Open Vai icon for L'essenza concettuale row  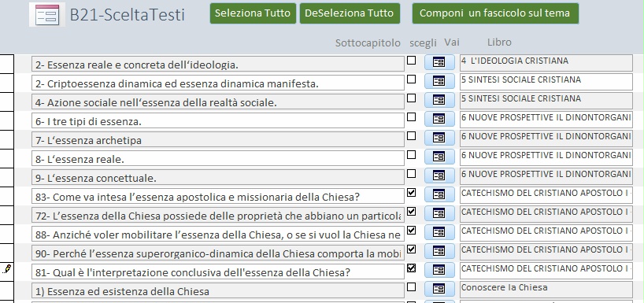pos(439,176)
